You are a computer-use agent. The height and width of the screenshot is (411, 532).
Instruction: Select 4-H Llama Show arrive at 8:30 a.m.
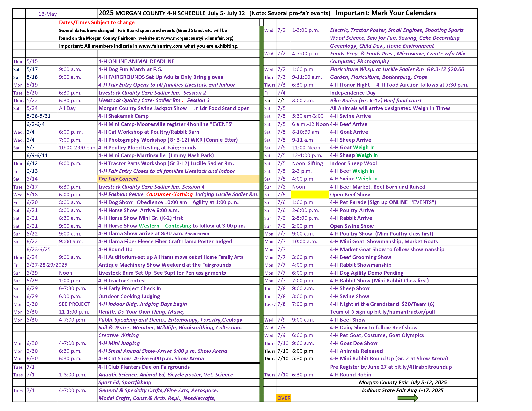[154, 234]
